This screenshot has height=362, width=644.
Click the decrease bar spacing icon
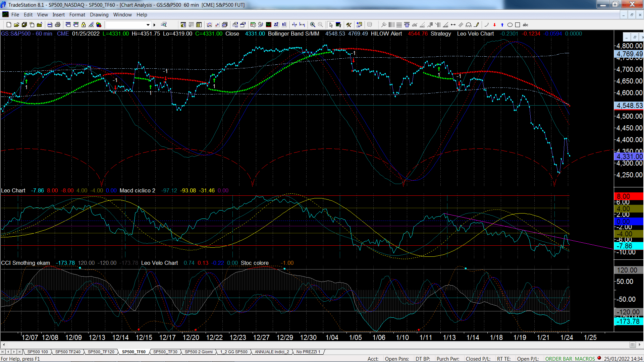point(294,25)
